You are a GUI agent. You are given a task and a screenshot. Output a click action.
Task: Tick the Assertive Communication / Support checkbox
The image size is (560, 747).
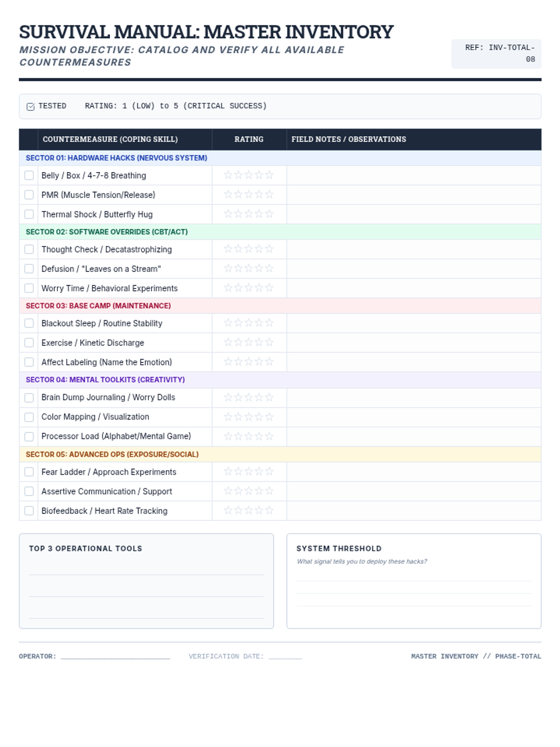point(29,491)
